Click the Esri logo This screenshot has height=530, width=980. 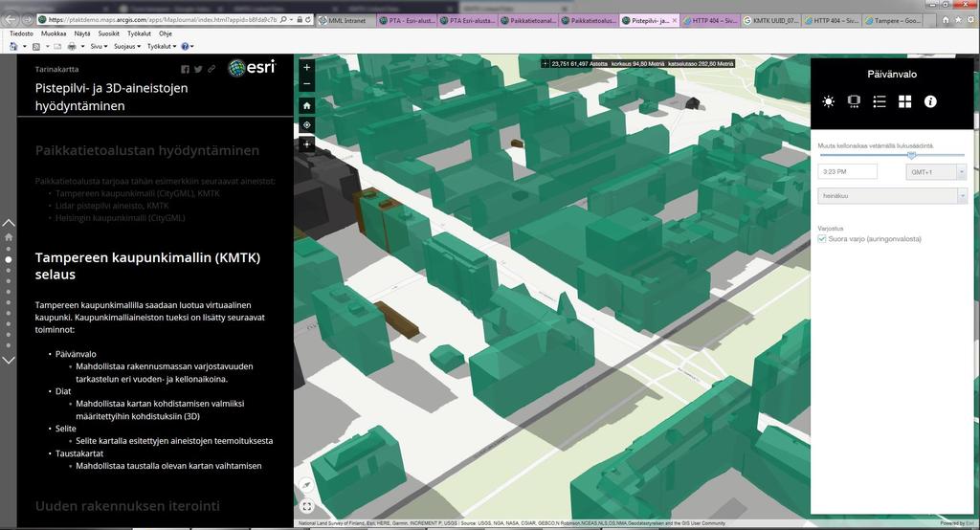pyautogui.click(x=252, y=67)
